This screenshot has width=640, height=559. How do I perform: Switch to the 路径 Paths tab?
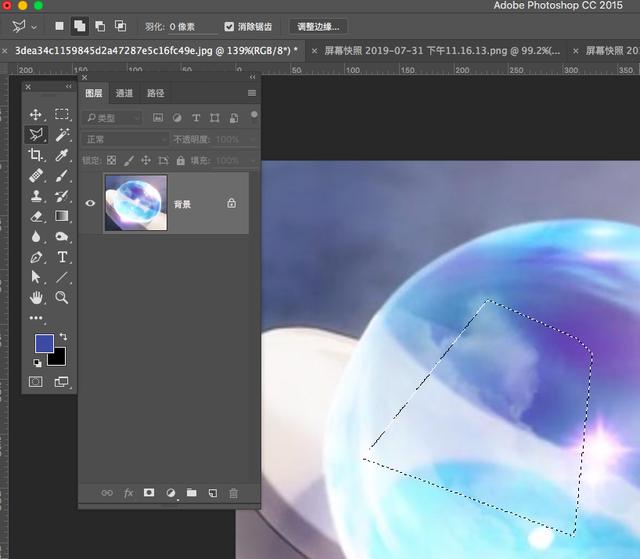click(156, 93)
